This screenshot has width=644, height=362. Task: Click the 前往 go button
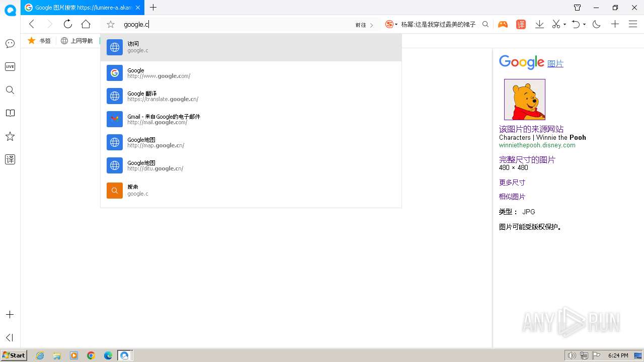364,25
